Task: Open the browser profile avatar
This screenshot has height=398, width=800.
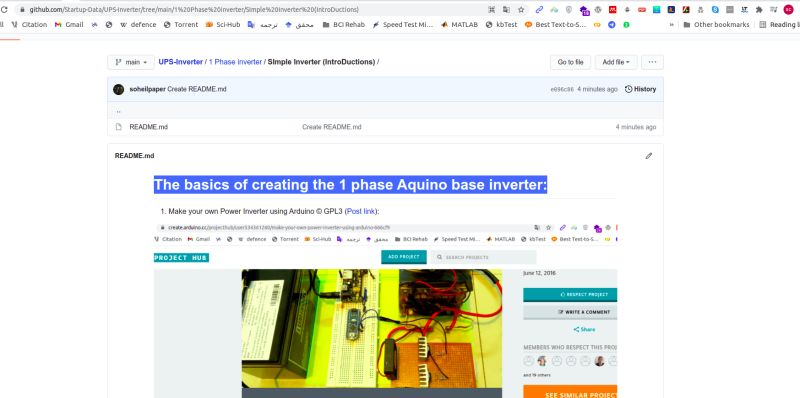Action: tap(789, 9)
